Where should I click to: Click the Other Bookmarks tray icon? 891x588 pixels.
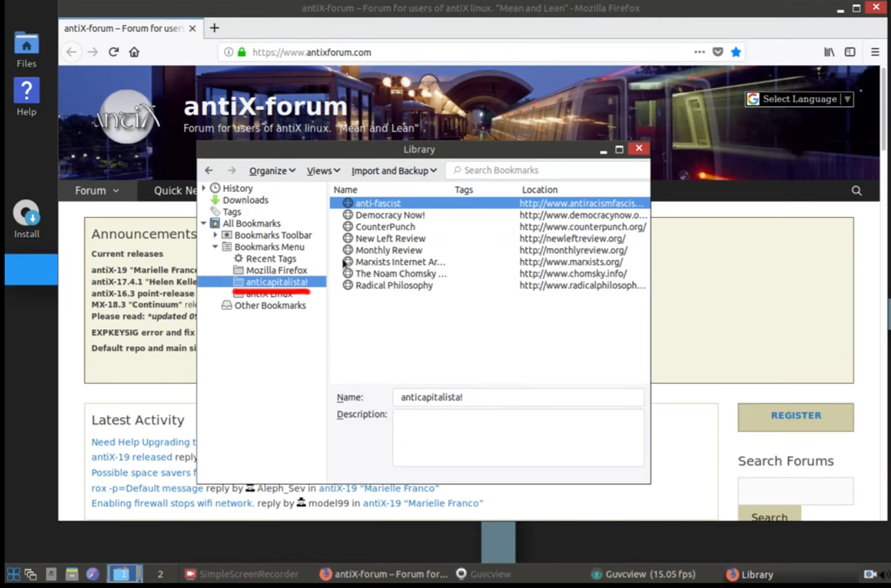[226, 305]
